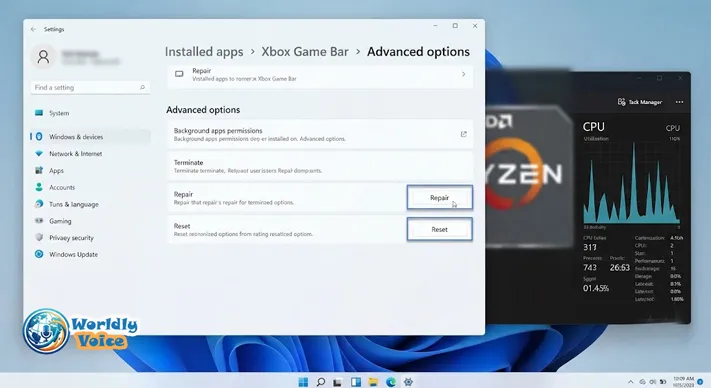The image size is (711, 388).
Task: Open File Explorer from taskbar
Action: [373, 382]
